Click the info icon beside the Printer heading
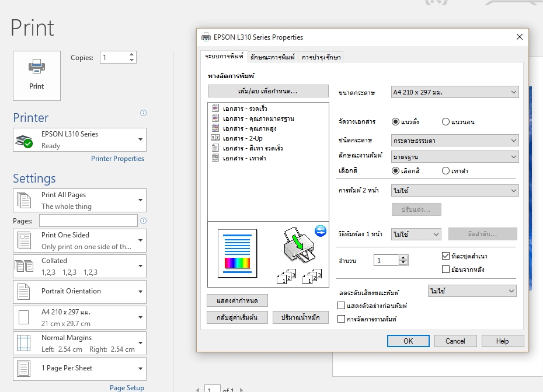The image size is (543, 392). (143, 113)
